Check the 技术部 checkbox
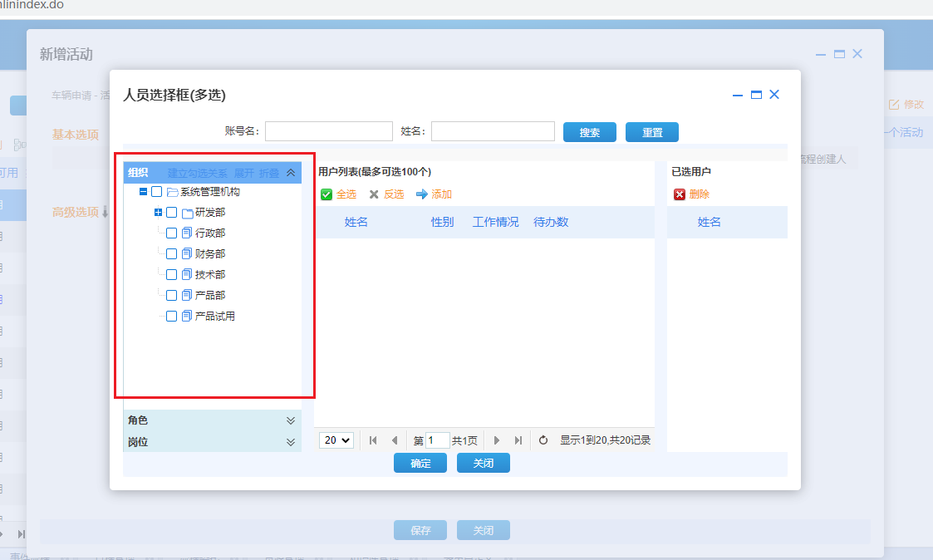This screenshot has width=933, height=560. pyautogui.click(x=171, y=274)
